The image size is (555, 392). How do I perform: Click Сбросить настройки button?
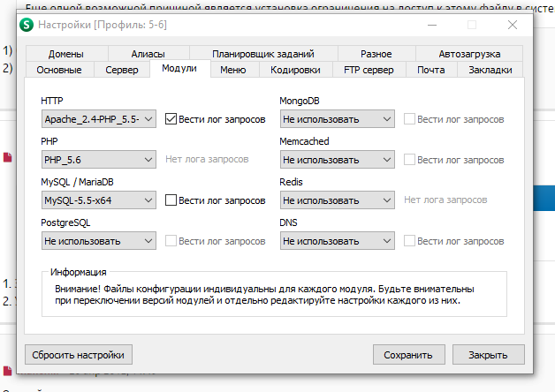click(79, 355)
